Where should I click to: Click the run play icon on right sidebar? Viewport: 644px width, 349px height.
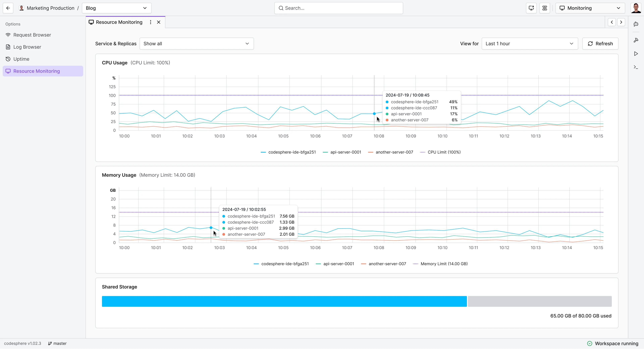point(636,53)
